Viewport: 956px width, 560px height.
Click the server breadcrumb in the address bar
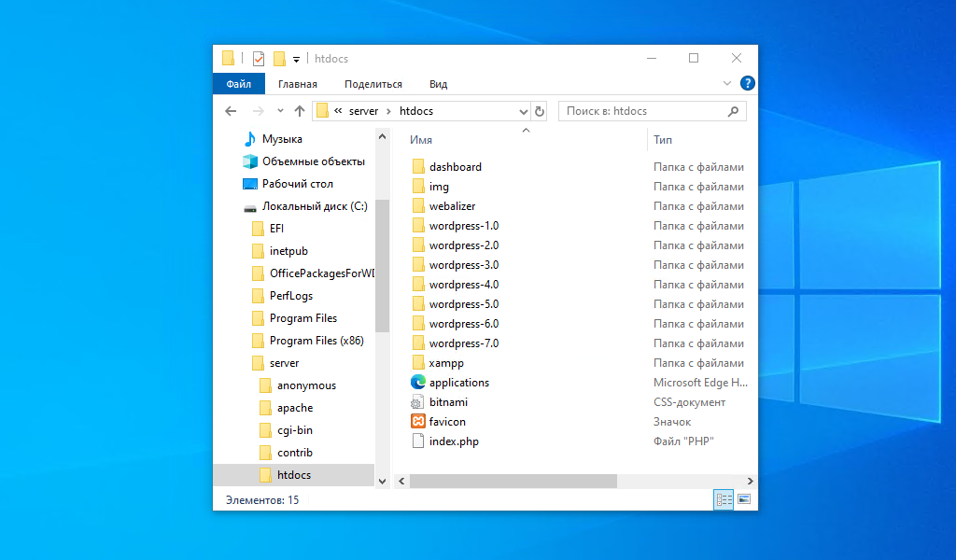[x=363, y=111]
